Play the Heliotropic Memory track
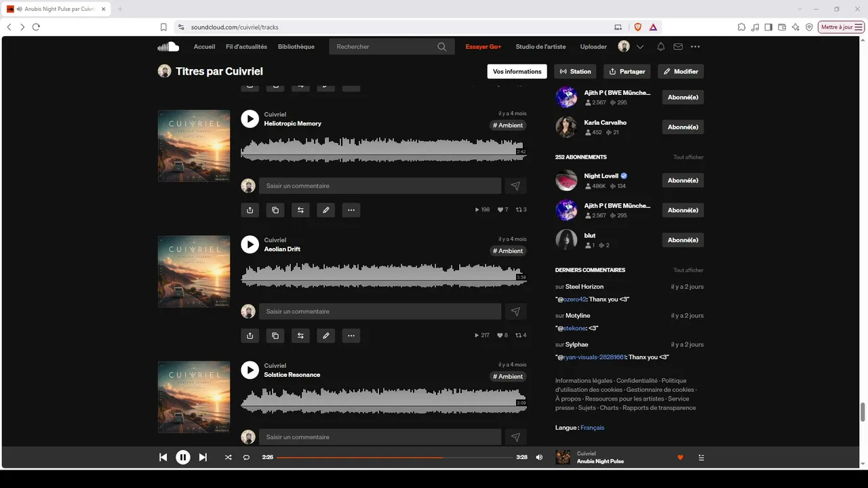 coord(250,119)
